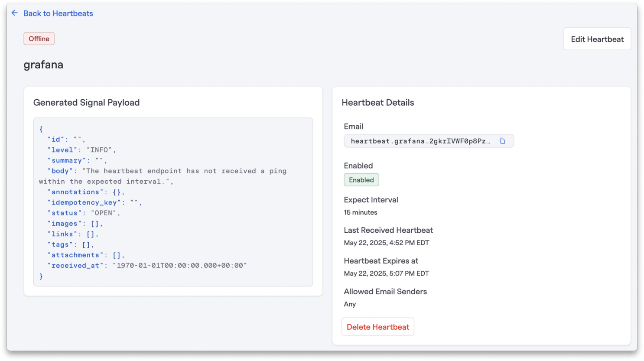Click the "summary": "" payload line

(78, 160)
